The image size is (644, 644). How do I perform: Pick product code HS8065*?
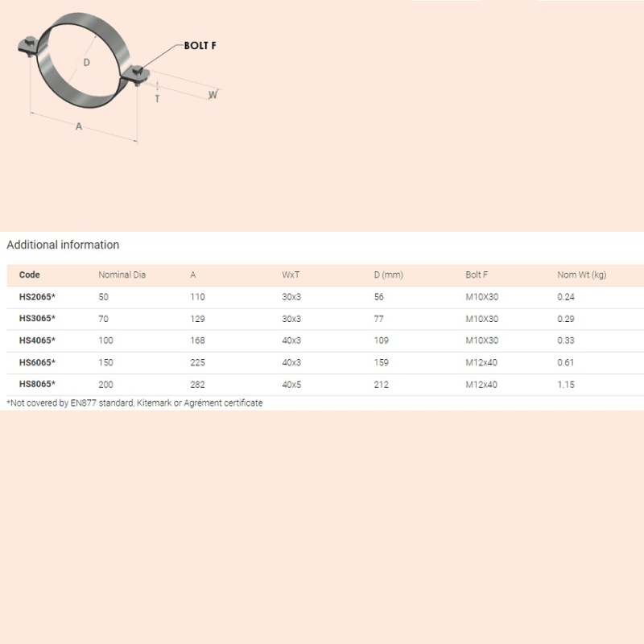37,385
